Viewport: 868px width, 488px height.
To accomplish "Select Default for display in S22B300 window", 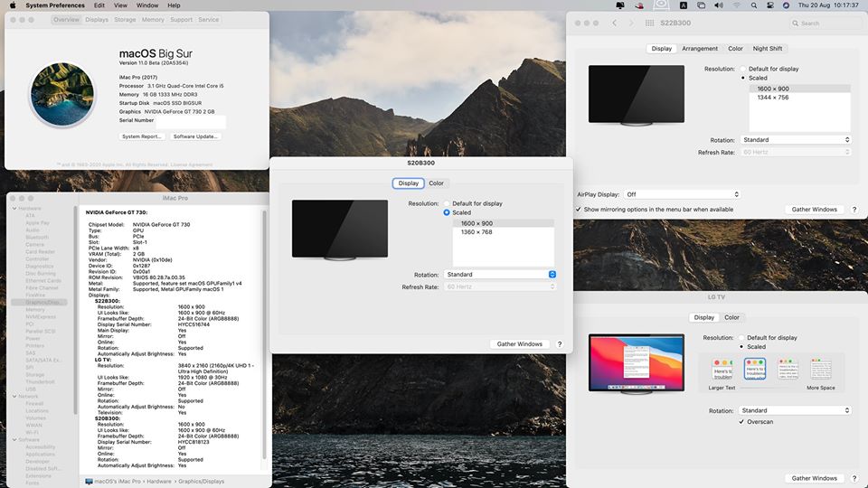I will pyautogui.click(x=743, y=70).
